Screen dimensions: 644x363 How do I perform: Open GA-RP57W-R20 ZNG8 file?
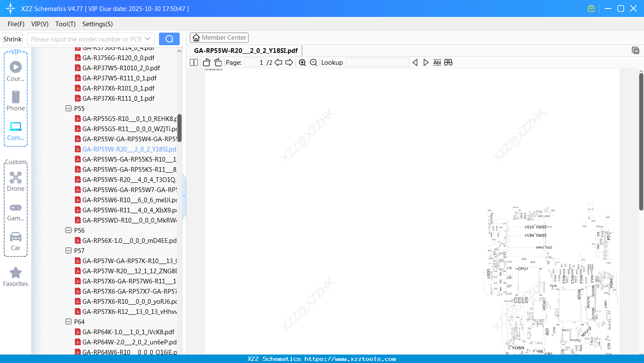click(126, 271)
